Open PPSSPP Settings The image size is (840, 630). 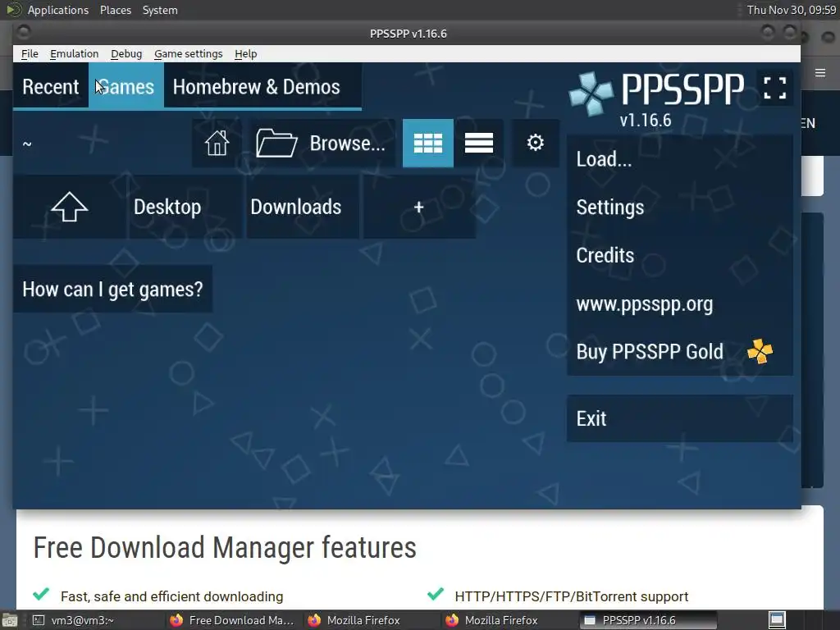click(x=680, y=208)
